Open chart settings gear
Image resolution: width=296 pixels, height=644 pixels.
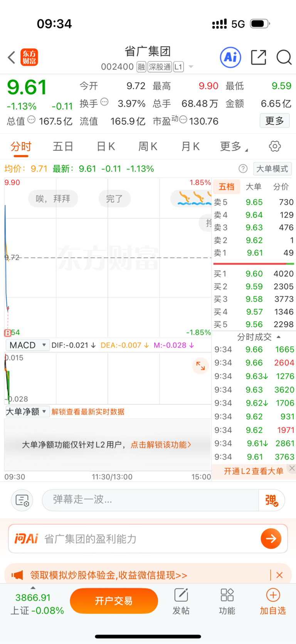coord(275,147)
